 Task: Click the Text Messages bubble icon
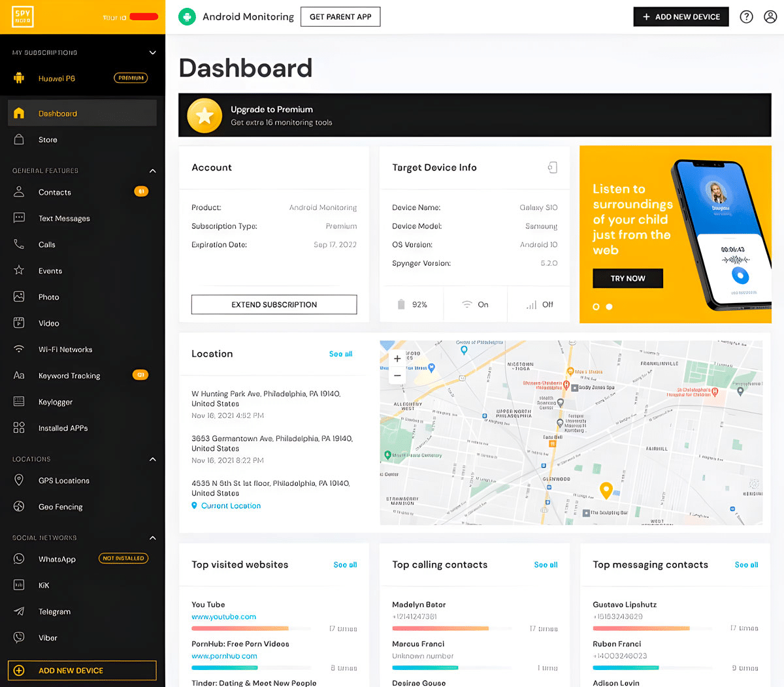point(19,218)
